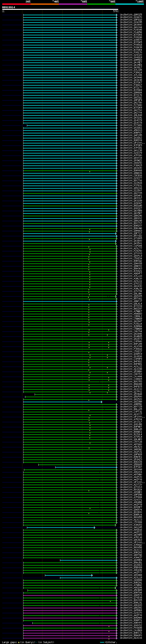Click subject UniRef100_Q9LEA9
The height and width of the screenshot is (644, 146).
click(131, 115)
